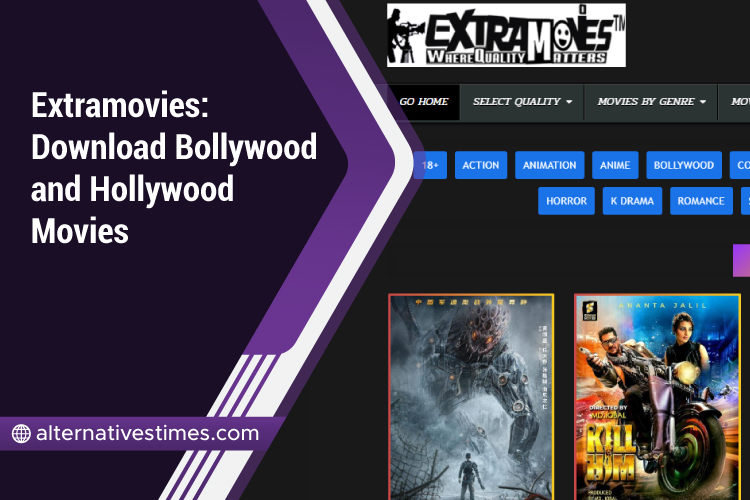
Task: Expand the MOVIES BY GENRE dropdown
Action: [651, 102]
